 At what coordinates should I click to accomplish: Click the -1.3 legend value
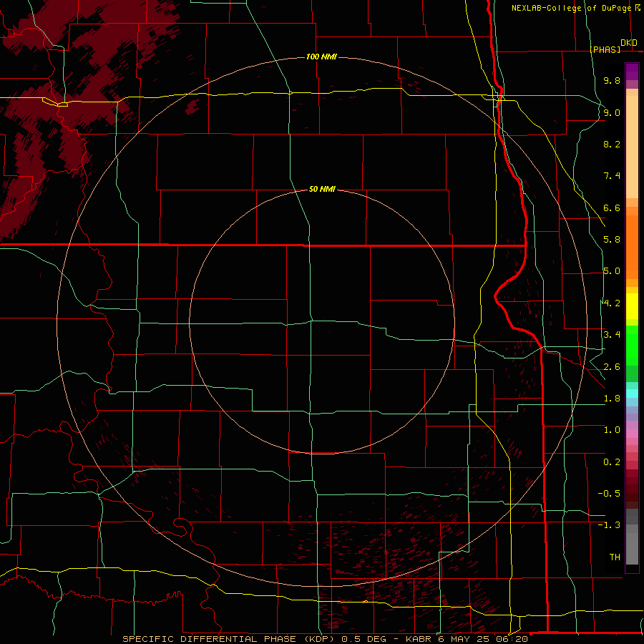pos(609,525)
